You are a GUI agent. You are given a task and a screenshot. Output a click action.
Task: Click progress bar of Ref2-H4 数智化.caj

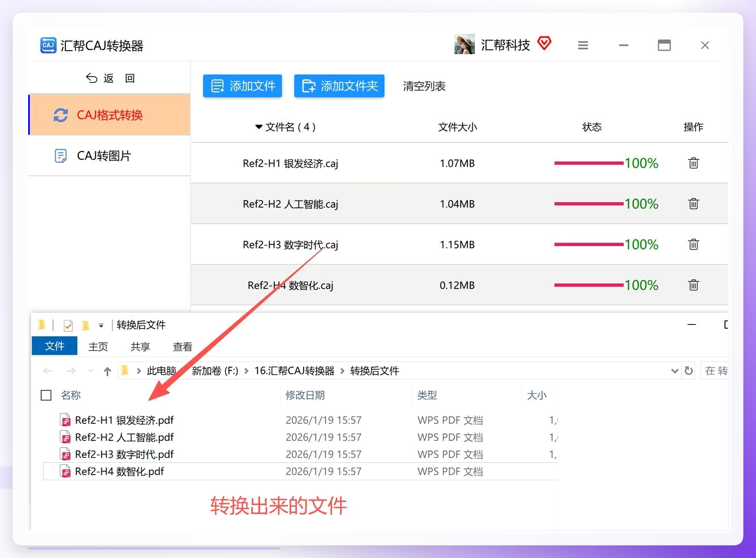pos(589,285)
